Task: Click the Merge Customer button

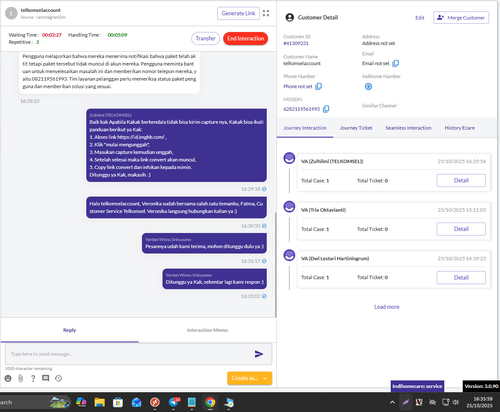Action: pyautogui.click(x=461, y=18)
